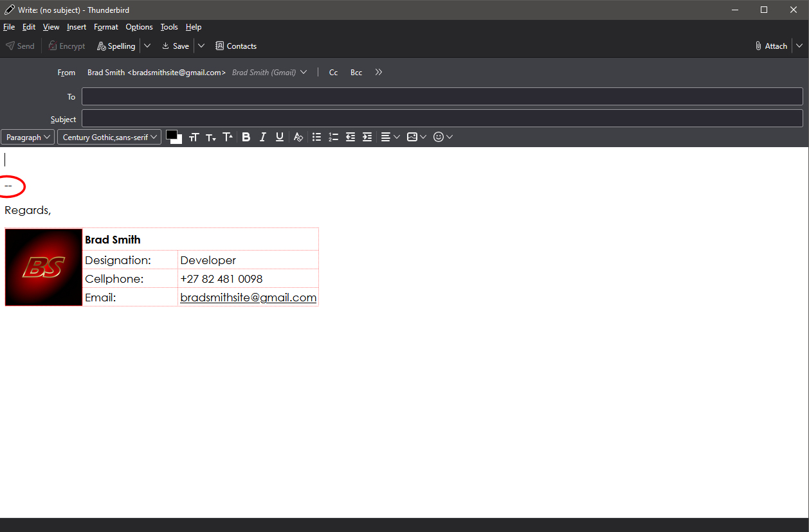Viewport: 809px width, 532px height.
Task: Toggle bold text formatting
Action: [x=246, y=137]
